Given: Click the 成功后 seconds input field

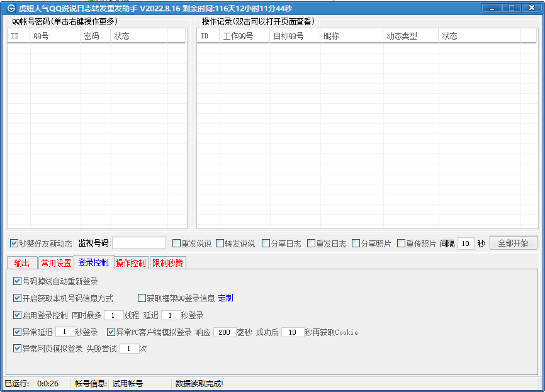Looking at the screenshot, I should point(293,332).
